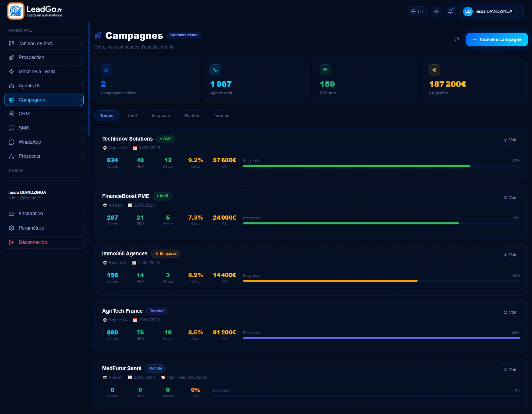This screenshot has width=532, height=414.
Task: Click the Actif badge on TechInnov Solutions
Action: (x=166, y=139)
